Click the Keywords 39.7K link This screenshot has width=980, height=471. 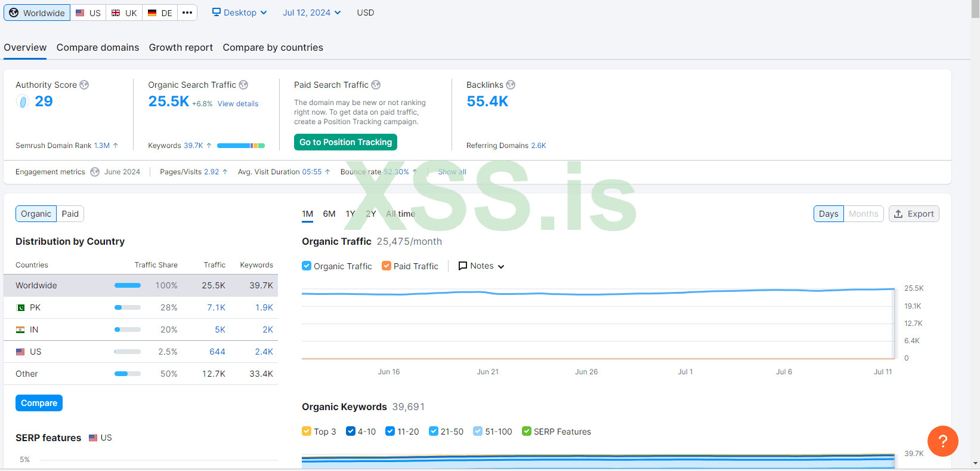pos(194,146)
